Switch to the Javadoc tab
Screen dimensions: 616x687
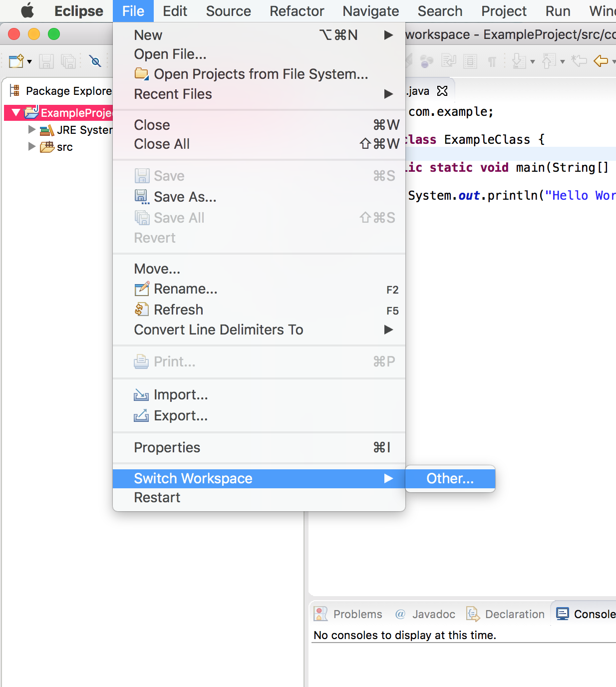coord(425,614)
